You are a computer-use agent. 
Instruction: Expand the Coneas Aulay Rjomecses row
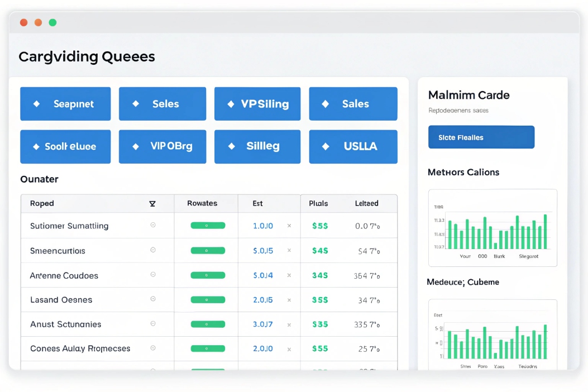point(152,348)
